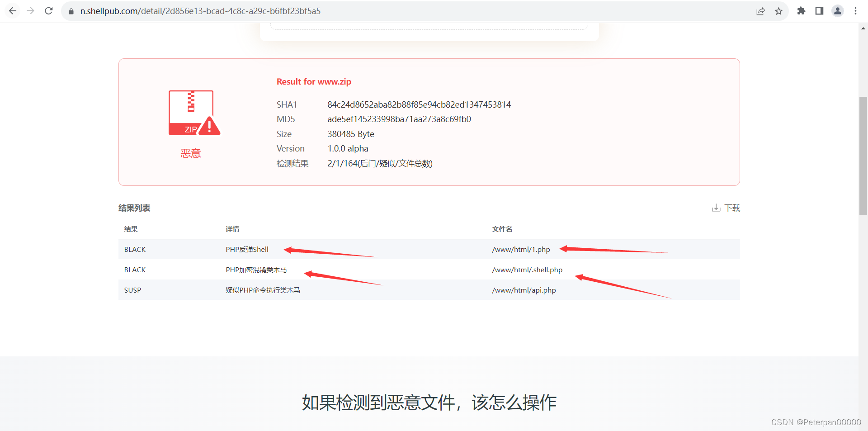Click the 2/1/164 detection result value
The width and height of the screenshot is (868, 431).
pyautogui.click(x=380, y=163)
